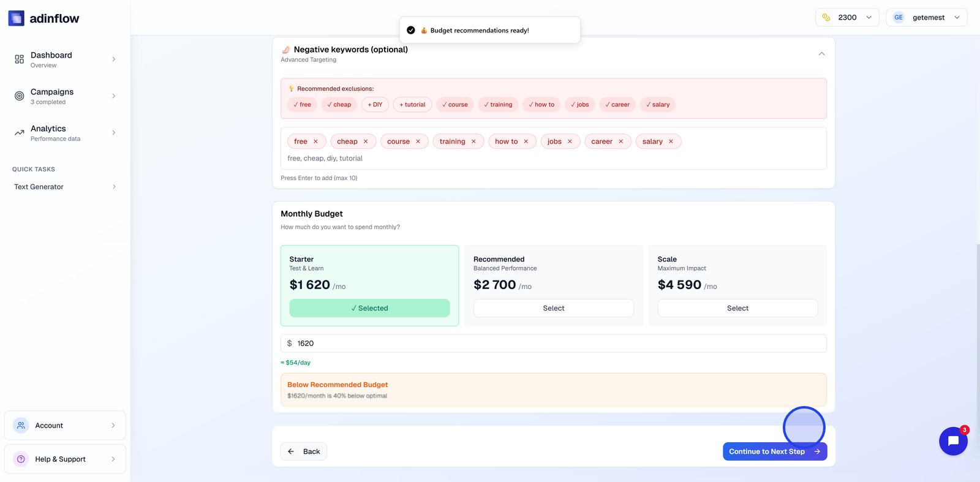Viewport: 980px width, 482px height.
Task: Remove the 'free' keyword tag
Action: click(x=316, y=141)
